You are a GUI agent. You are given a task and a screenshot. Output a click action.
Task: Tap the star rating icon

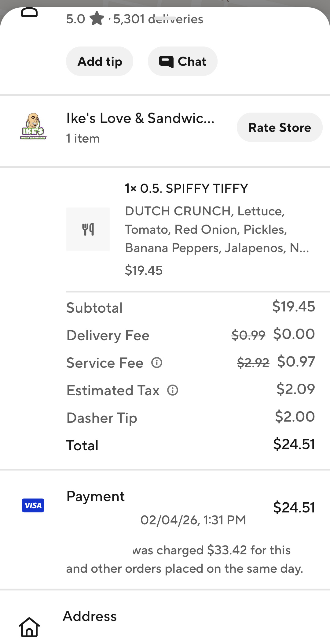tap(97, 19)
